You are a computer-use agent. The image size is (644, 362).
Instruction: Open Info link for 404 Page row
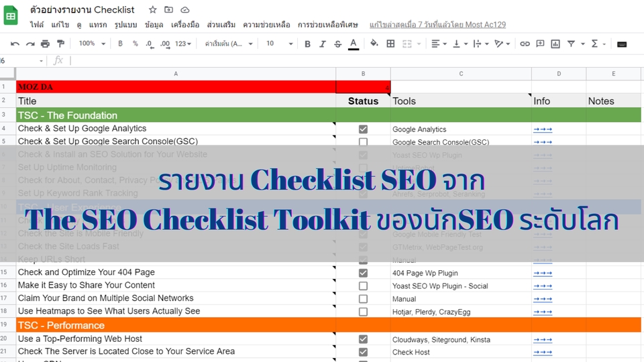(543, 274)
